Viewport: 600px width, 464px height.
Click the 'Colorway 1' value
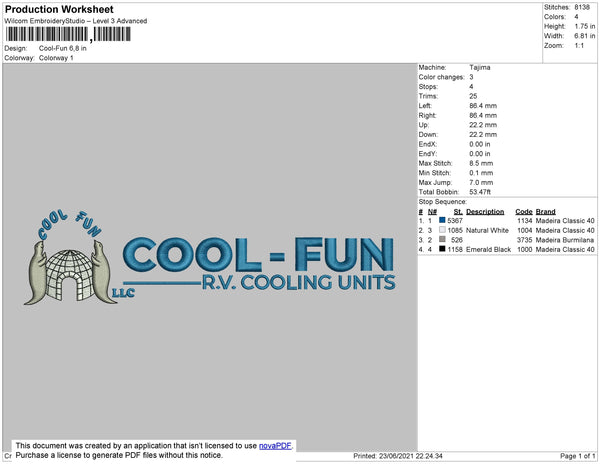pos(56,58)
